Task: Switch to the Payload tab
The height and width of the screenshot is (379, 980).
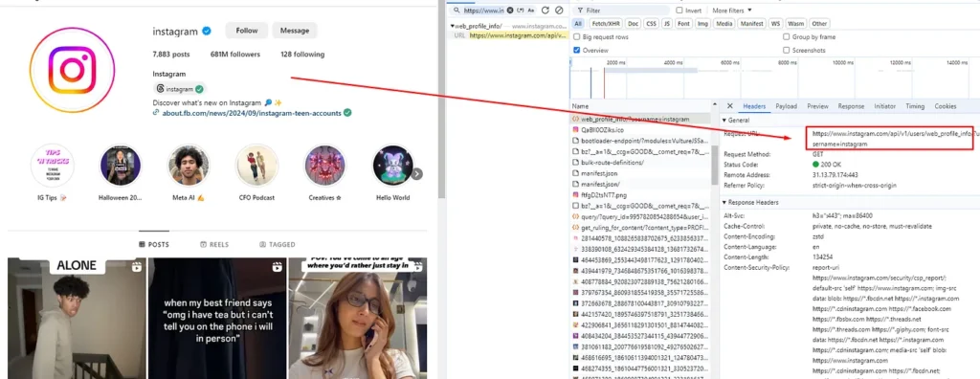Action: pyautogui.click(x=787, y=106)
